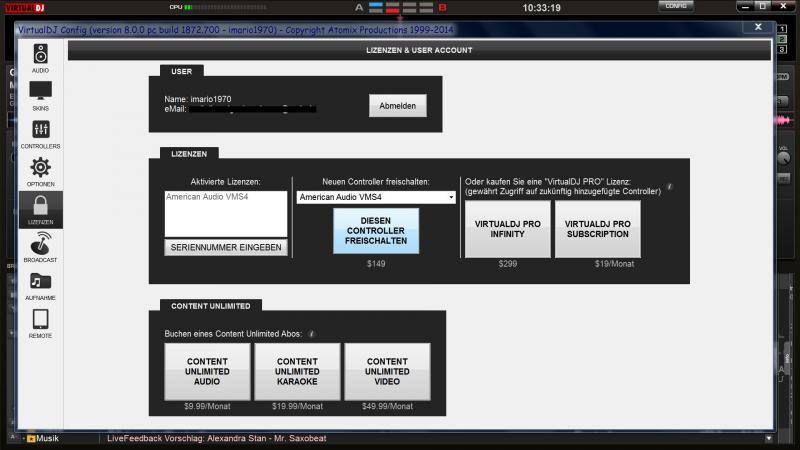Image resolution: width=800 pixels, height=450 pixels.
Task: Open dropdown arrow at bottom-right status bar
Action: [x=768, y=438]
